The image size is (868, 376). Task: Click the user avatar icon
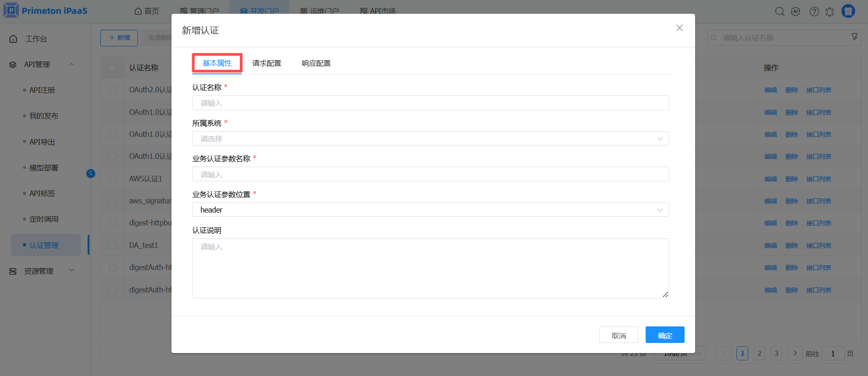848,11
